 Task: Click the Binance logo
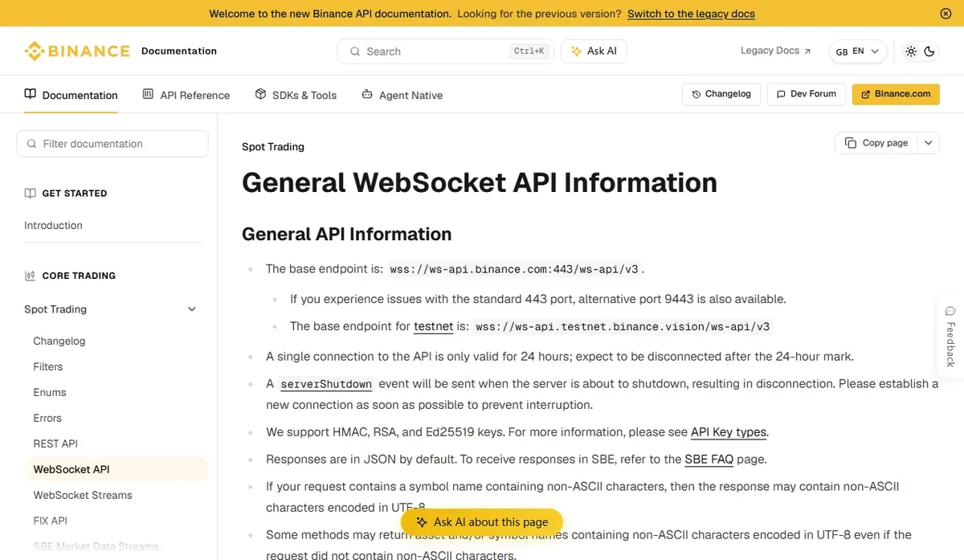tap(77, 51)
